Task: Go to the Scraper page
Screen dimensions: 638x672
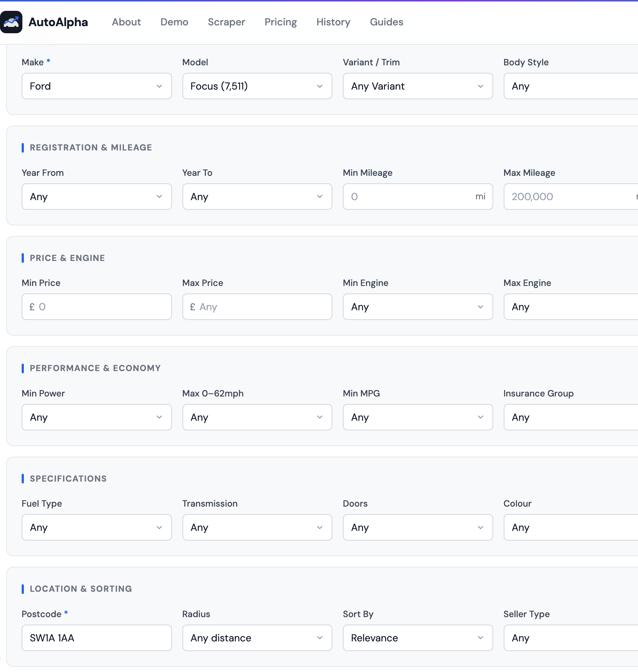Action: [226, 22]
